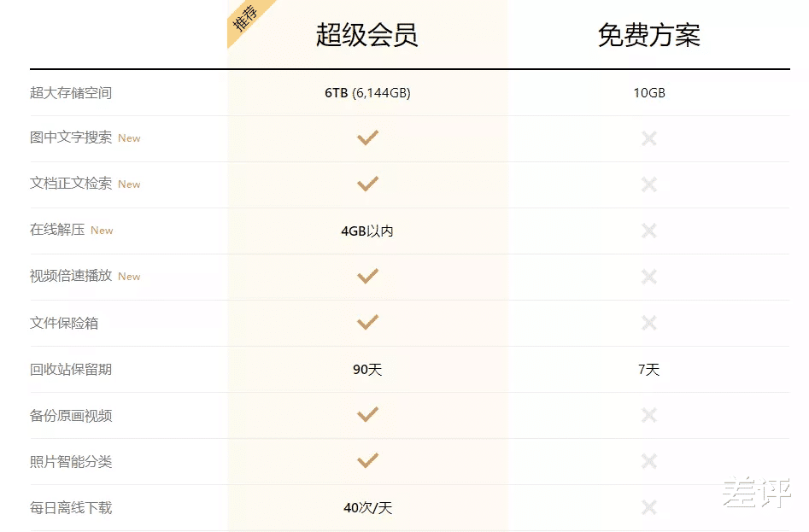Click the 6TB (6,144GB) storage value

[366, 92]
